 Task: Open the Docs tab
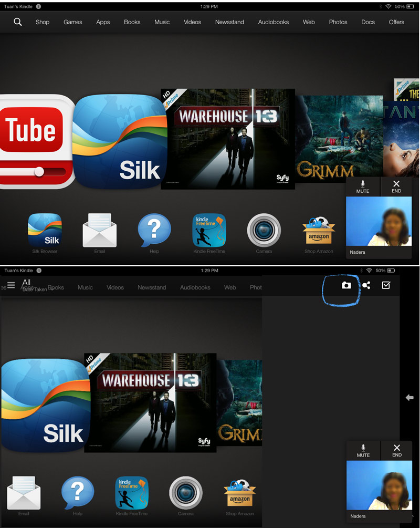click(368, 22)
